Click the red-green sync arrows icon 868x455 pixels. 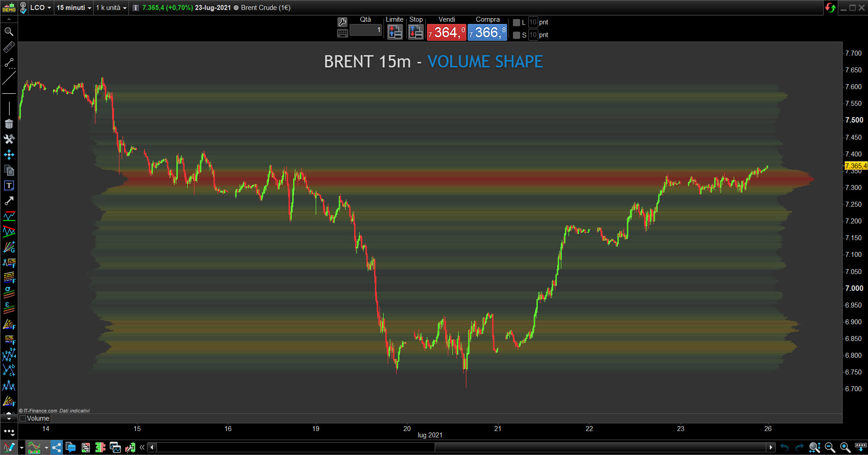(x=830, y=8)
